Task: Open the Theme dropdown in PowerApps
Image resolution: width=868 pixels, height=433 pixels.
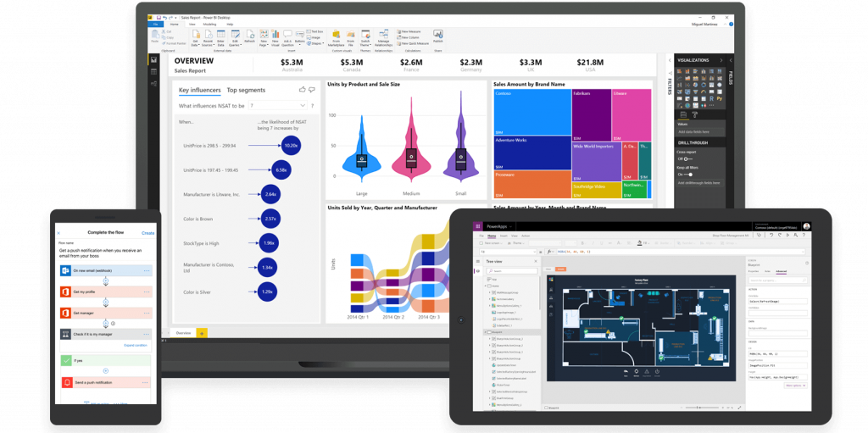Action: [x=515, y=243]
